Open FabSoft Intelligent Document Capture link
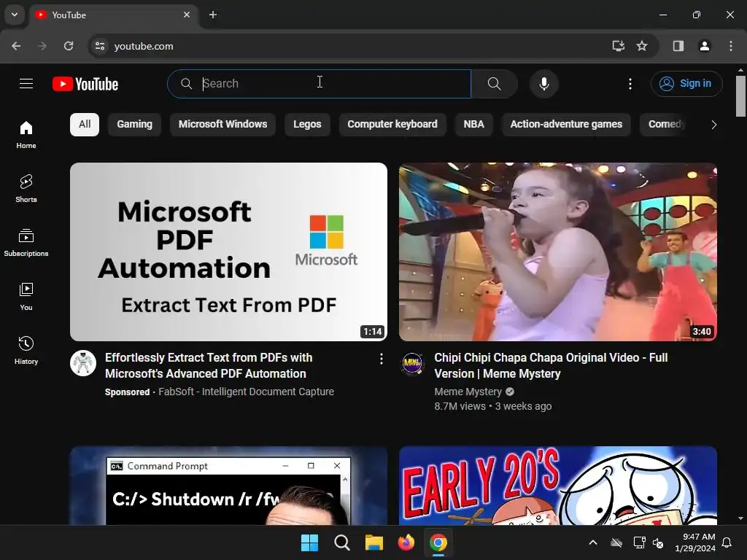747x560 pixels. [x=246, y=392]
